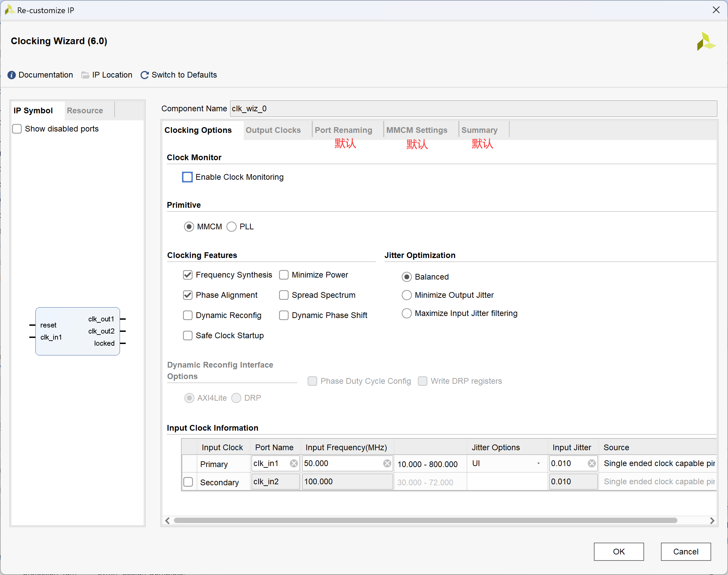Switch to the Resource tab
This screenshot has height=575, width=728.
click(85, 111)
